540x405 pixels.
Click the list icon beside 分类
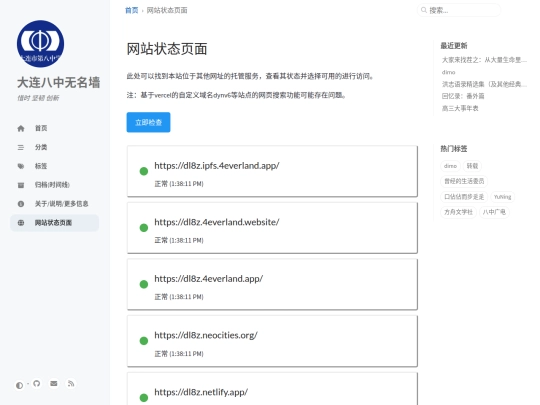coord(21,147)
